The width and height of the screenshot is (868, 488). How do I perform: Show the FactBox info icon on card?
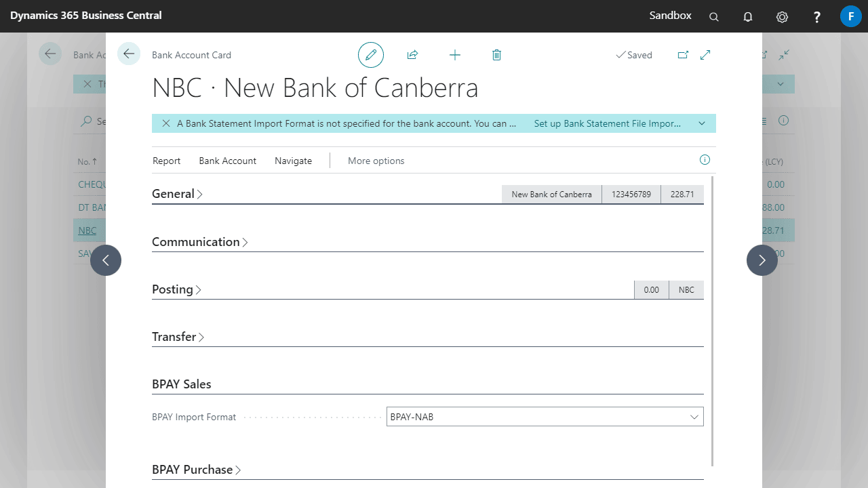coord(705,160)
